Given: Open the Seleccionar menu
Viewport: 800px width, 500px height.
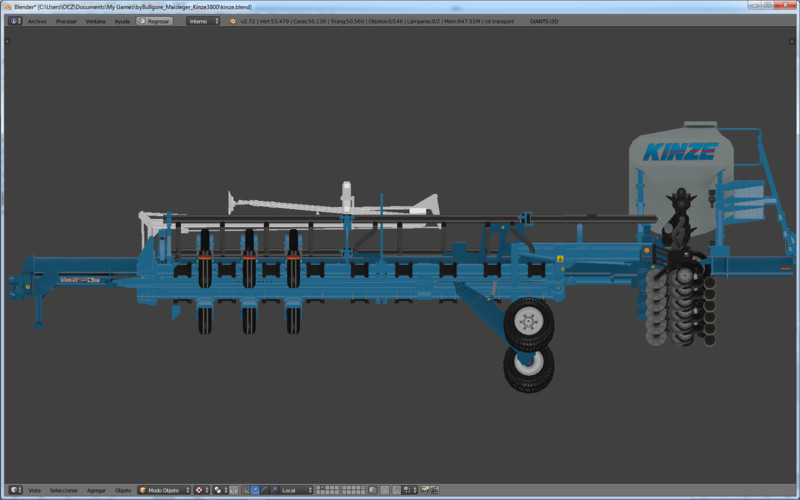Looking at the screenshot, I should click(64, 490).
